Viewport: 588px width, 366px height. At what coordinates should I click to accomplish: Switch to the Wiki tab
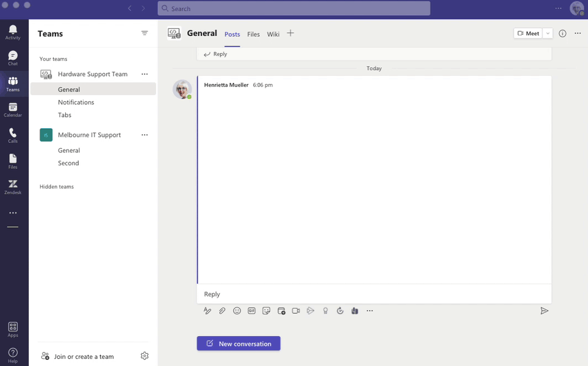point(273,34)
